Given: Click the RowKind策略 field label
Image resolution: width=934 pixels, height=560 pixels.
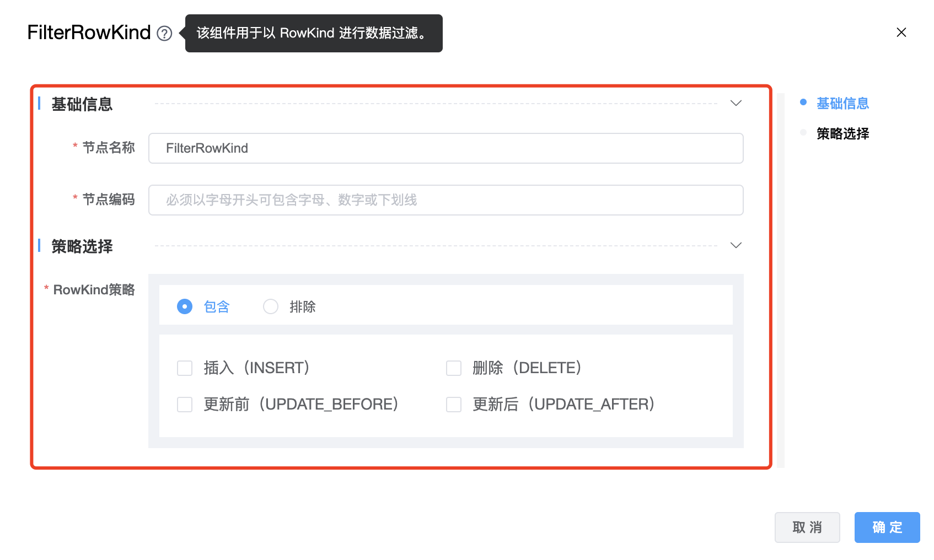Looking at the screenshot, I should (x=94, y=290).
